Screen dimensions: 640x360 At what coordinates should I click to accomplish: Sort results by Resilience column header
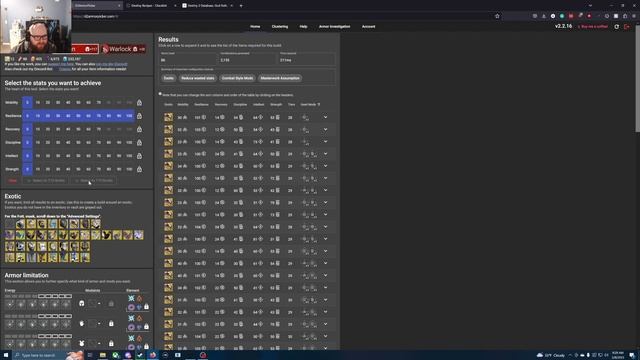point(201,104)
